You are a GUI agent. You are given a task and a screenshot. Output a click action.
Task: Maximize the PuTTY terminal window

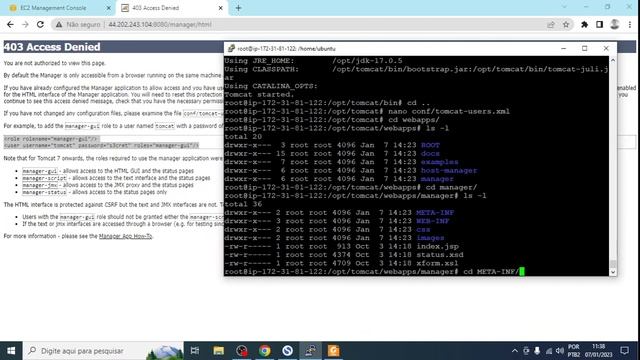coord(584,48)
